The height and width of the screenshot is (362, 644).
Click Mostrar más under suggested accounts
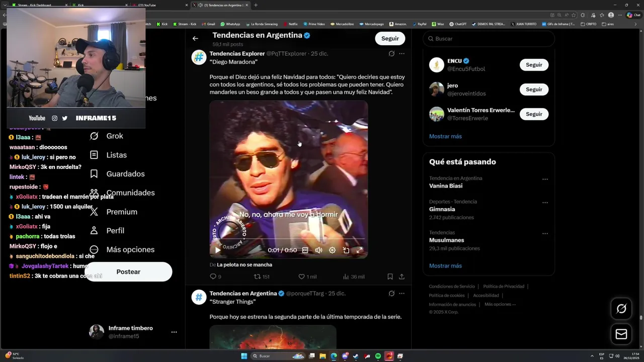[x=445, y=136]
